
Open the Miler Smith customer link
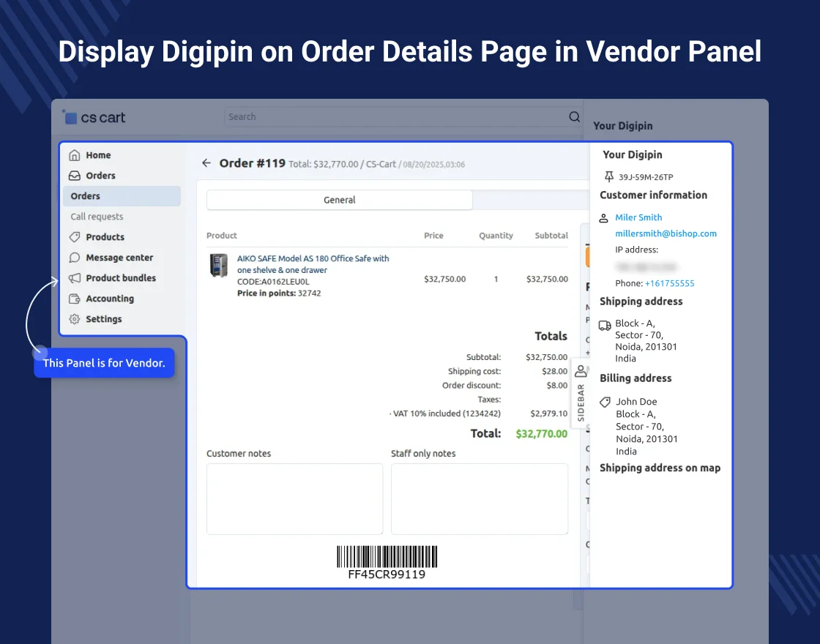click(638, 217)
